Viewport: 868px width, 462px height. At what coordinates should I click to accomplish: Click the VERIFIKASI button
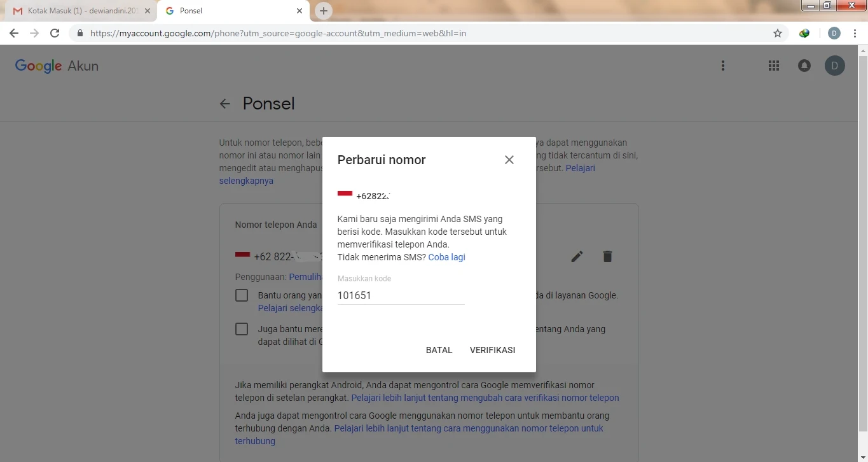[x=492, y=350]
